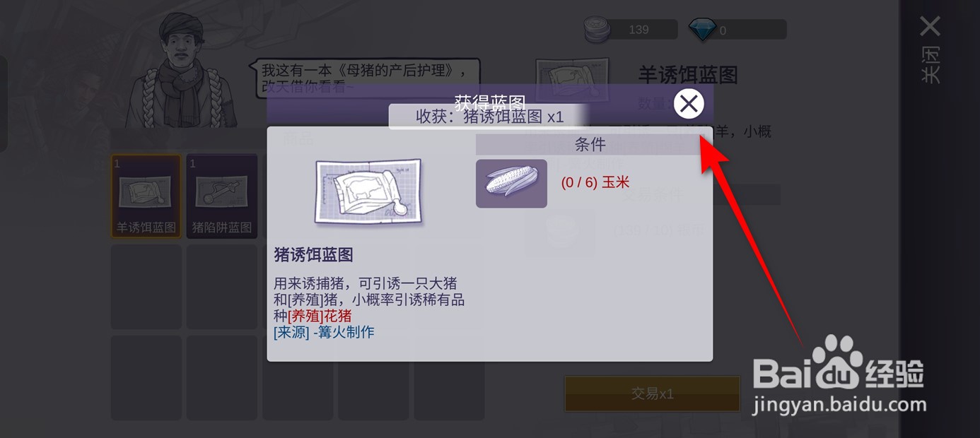Tap the blue diamond currency icon

click(x=702, y=30)
